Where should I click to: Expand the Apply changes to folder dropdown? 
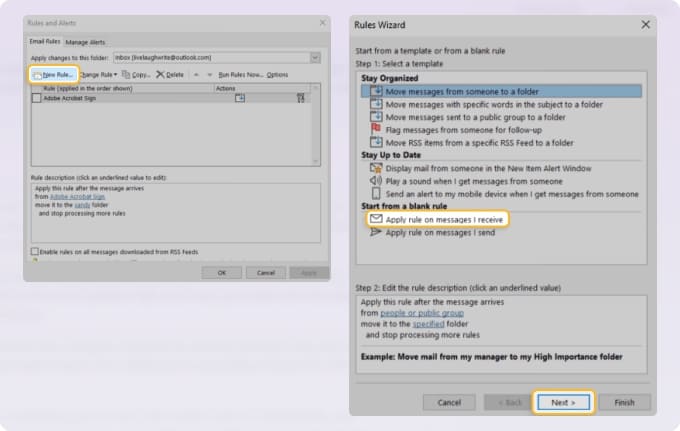[315, 58]
